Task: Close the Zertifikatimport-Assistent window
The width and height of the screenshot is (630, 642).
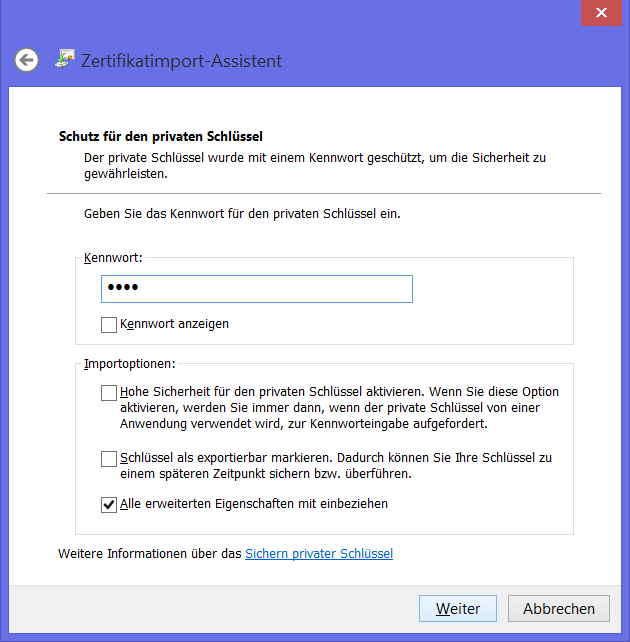Action: [601, 13]
